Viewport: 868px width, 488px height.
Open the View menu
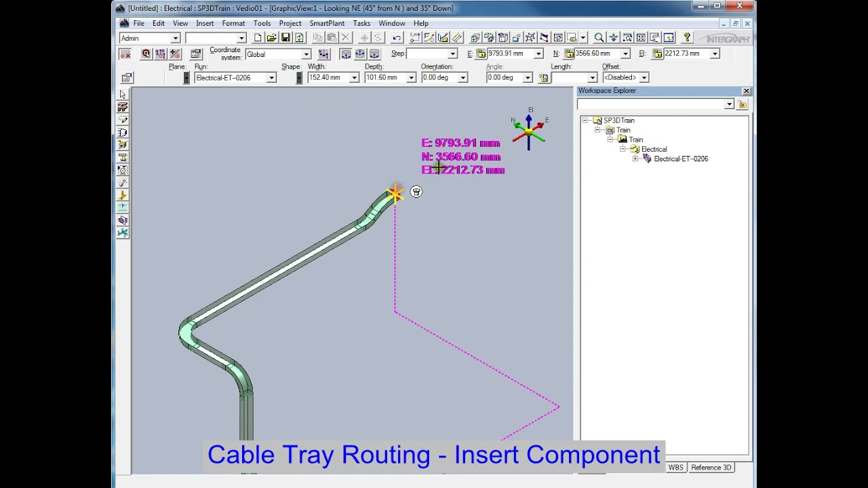point(180,23)
